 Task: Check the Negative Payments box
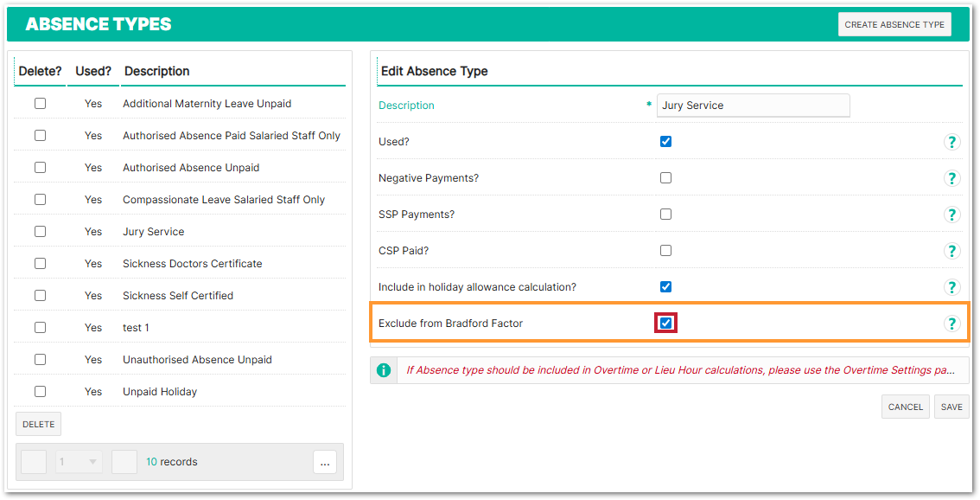point(665,178)
